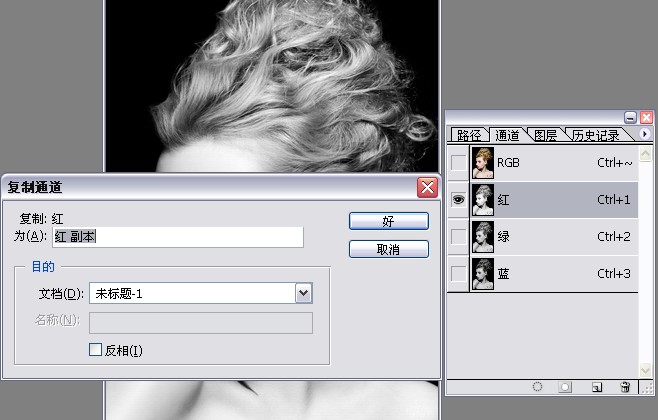Show the Green channel visibility box

point(458,237)
